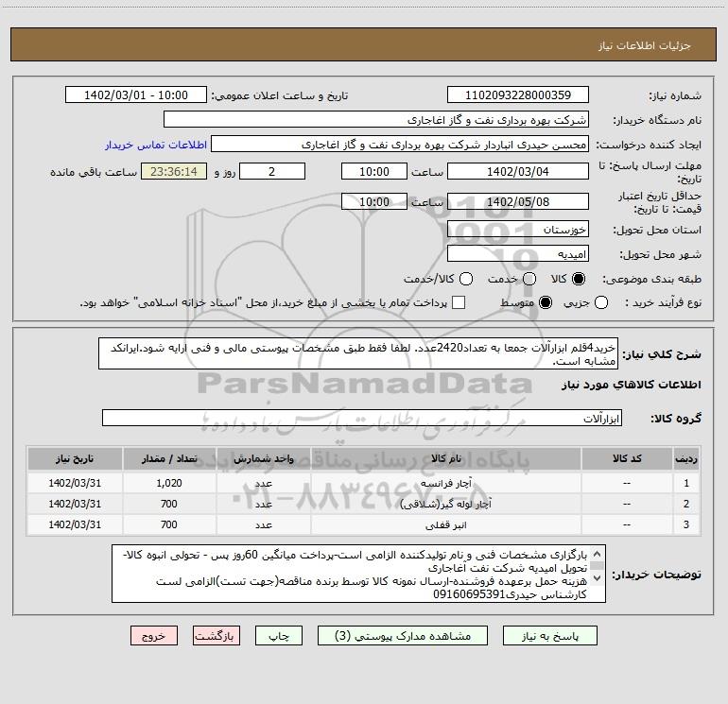Click price validity date 1402/05/08
The width and height of the screenshot is (728, 704).
(x=518, y=201)
